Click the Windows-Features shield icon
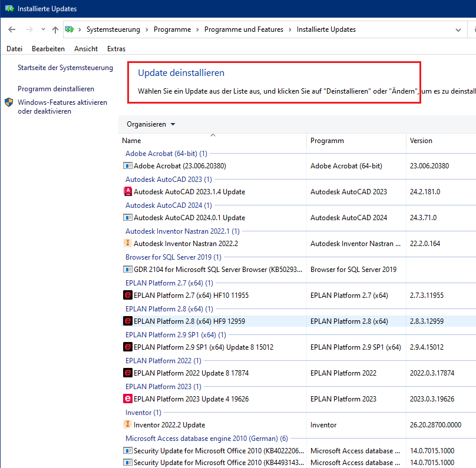 pyautogui.click(x=9, y=102)
